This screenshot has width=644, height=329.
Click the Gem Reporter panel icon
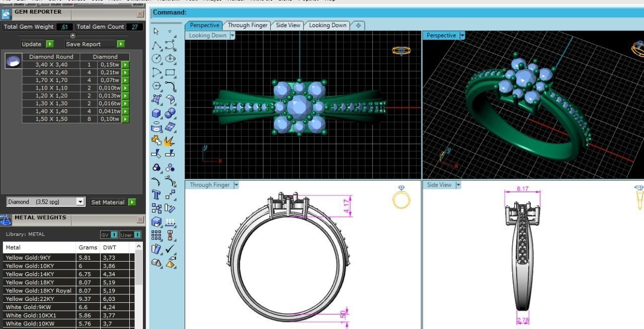pyautogui.click(x=6, y=14)
